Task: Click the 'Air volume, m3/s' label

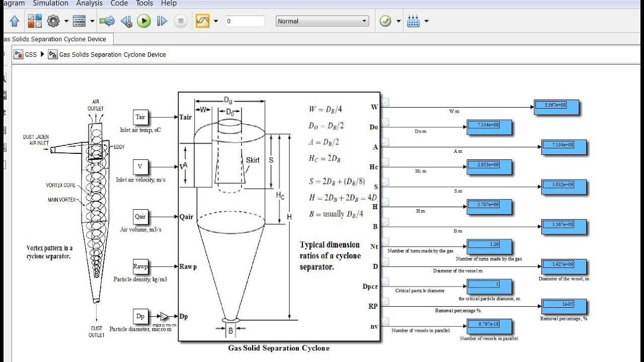Action: tap(140, 229)
